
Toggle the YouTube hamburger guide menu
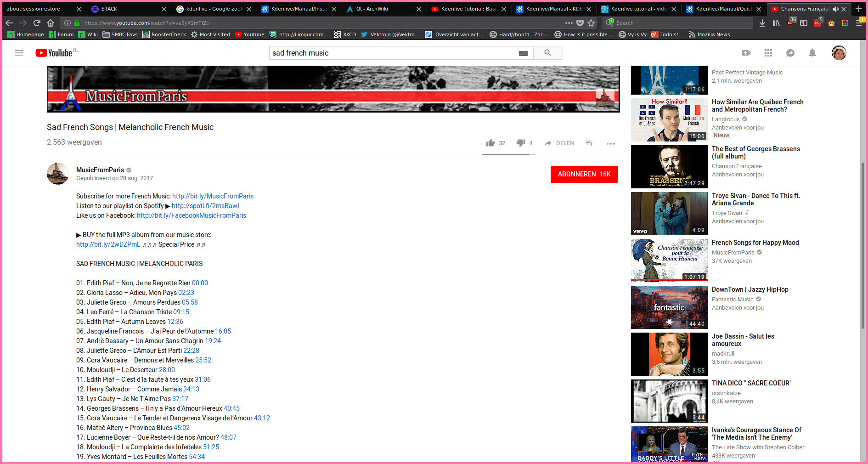click(x=19, y=53)
